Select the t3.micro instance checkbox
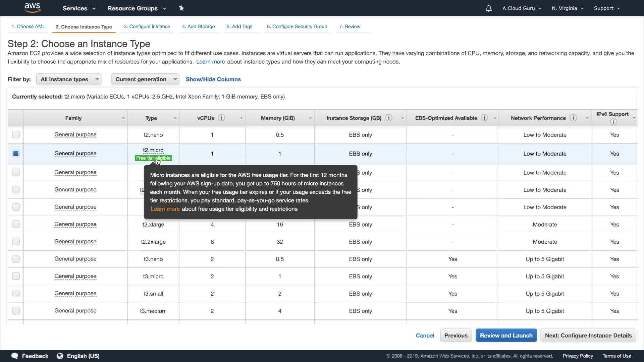The height and width of the screenshot is (362, 644). click(x=16, y=276)
